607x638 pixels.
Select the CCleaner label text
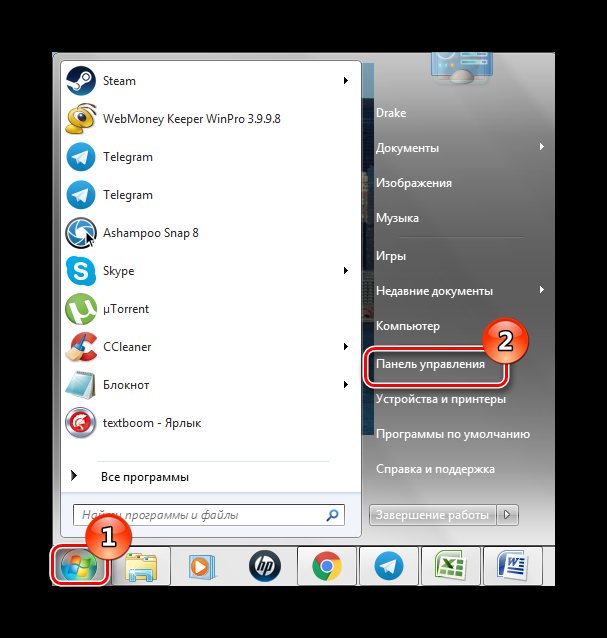[127, 347]
